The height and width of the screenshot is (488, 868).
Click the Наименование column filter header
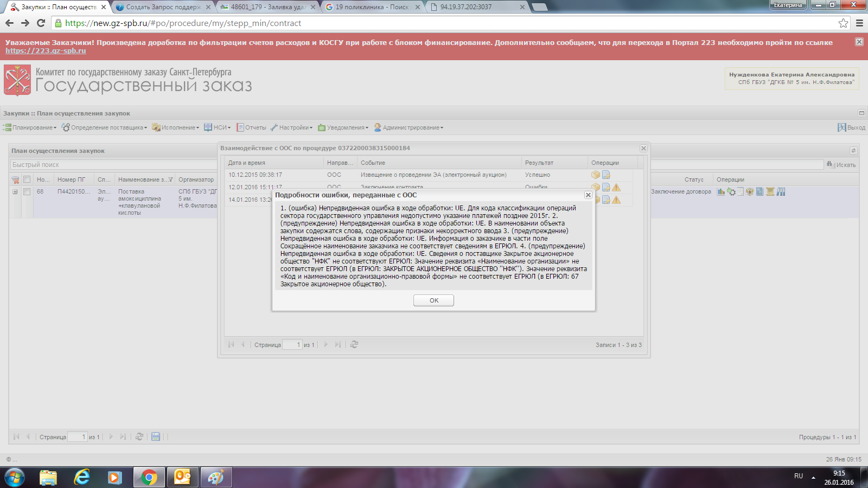pos(145,179)
